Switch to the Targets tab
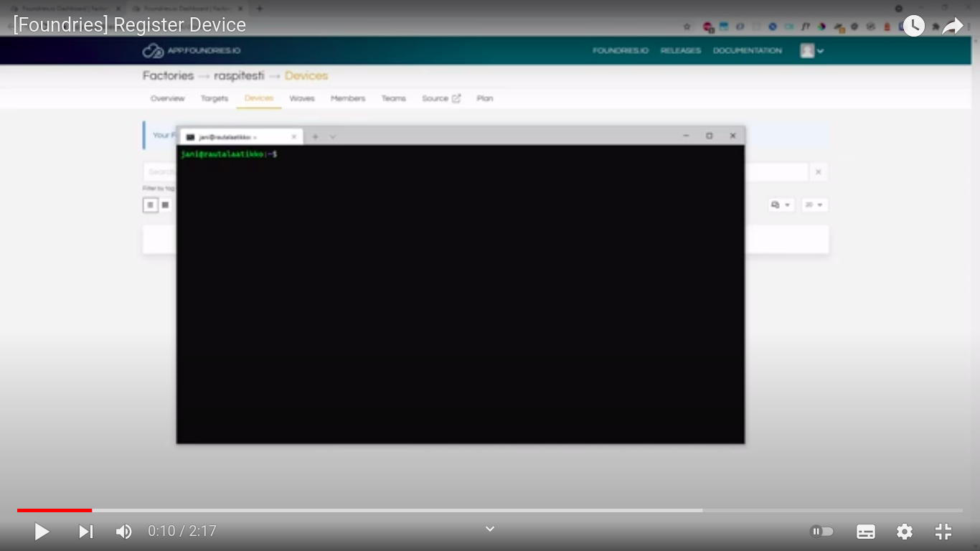Image resolution: width=980 pixels, height=551 pixels. (215, 98)
